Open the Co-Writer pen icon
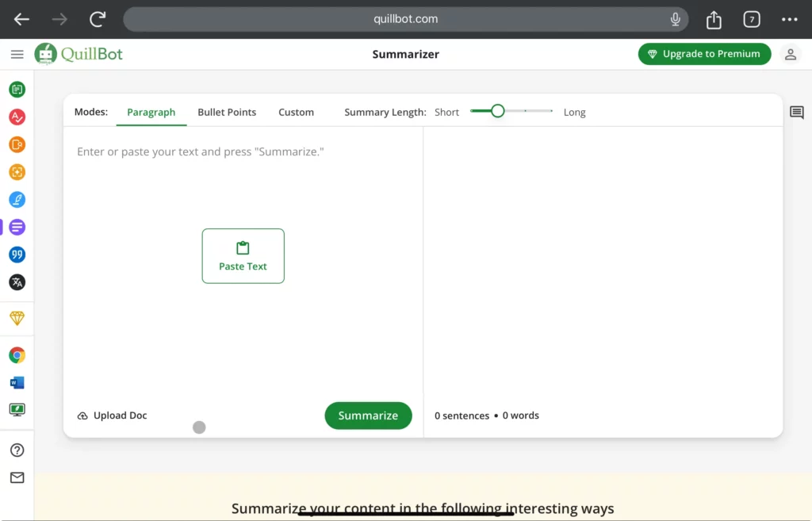This screenshot has height=521, width=812. [x=17, y=199]
